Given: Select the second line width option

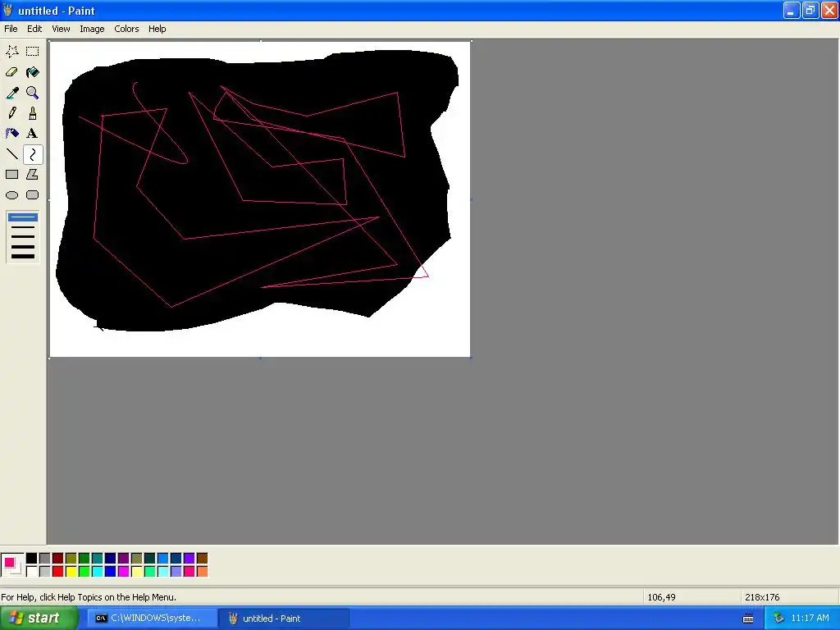Looking at the screenshot, I should (x=22, y=227).
